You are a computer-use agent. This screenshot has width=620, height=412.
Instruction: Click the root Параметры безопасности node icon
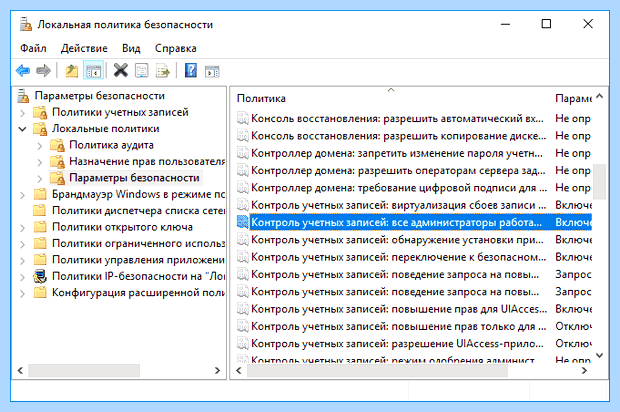point(23,96)
